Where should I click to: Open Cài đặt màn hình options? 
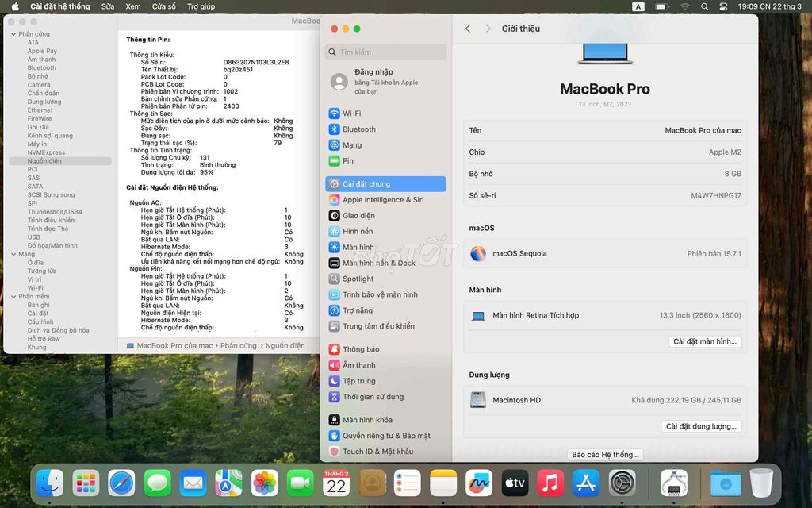click(x=704, y=341)
